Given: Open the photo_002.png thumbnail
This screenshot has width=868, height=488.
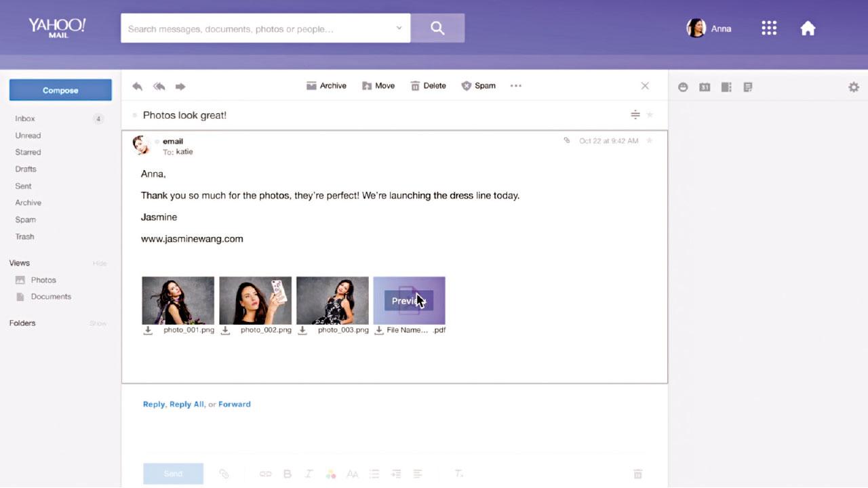Looking at the screenshot, I should (x=256, y=300).
